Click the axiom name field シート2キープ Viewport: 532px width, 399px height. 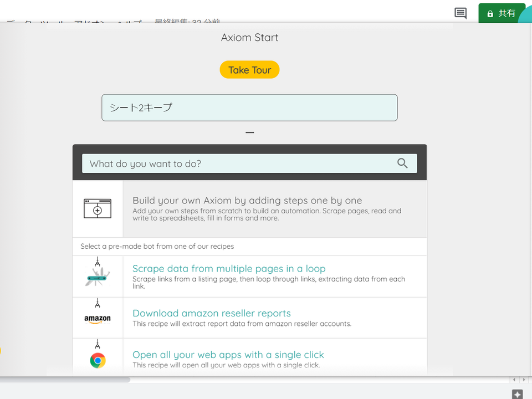[x=249, y=108]
